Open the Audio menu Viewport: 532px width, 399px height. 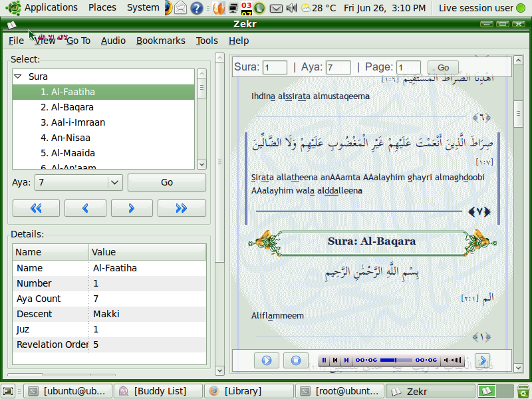tap(113, 41)
